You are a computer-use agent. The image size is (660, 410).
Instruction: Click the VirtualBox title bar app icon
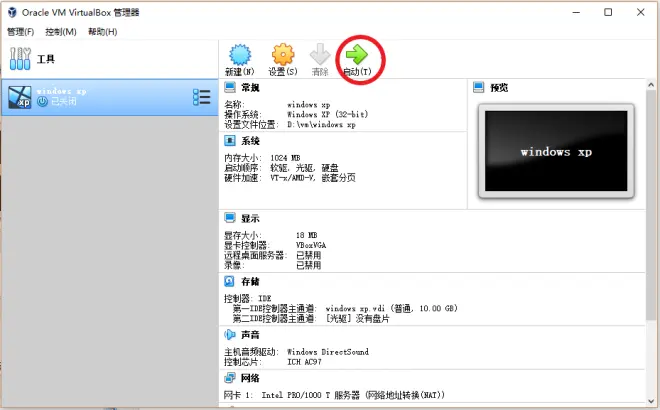pos(12,12)
